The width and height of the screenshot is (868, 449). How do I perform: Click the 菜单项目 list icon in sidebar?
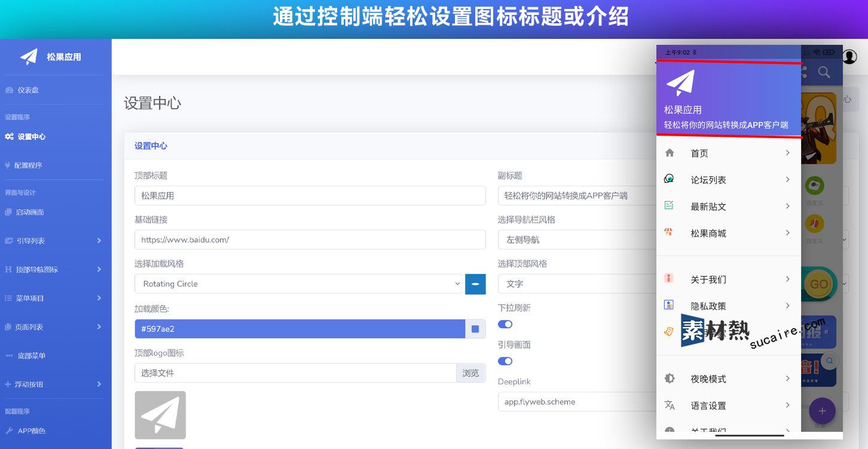tap(8, 298)
